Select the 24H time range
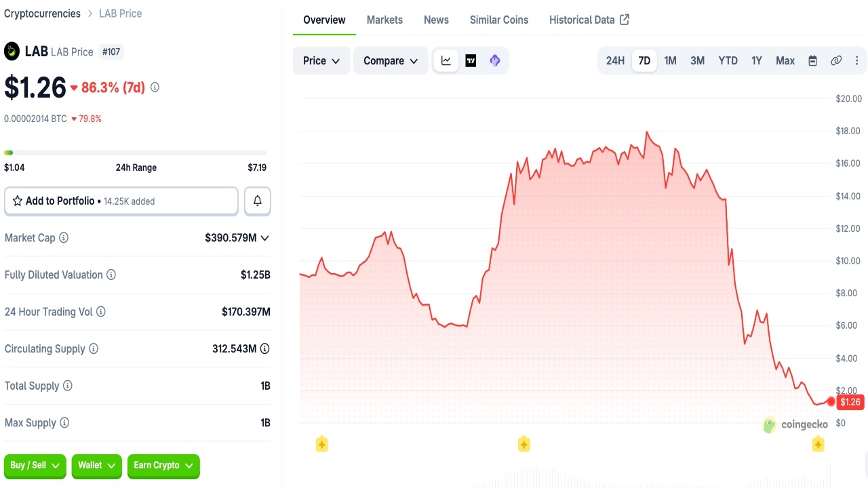This screenshot has height=488, width=868. 615,61
